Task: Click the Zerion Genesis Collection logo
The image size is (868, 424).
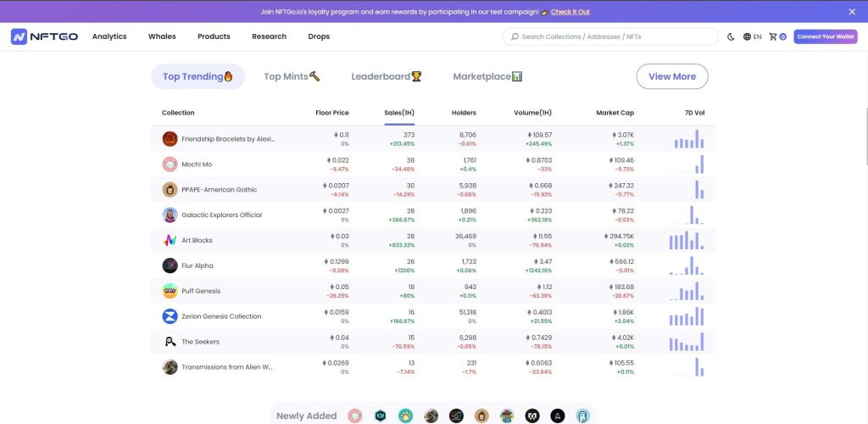Action: pos(170,316)
